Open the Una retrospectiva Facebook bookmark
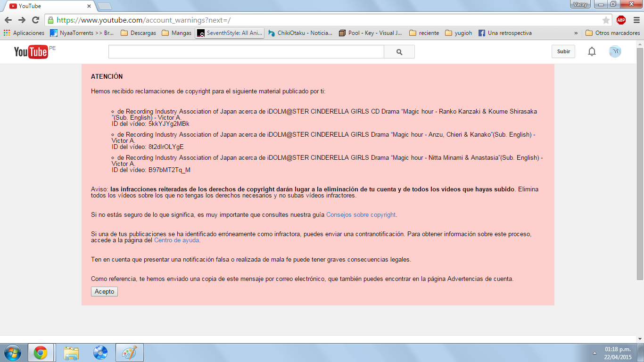The width and height of the screenshot is (644, 362). [x=505, y=33]
